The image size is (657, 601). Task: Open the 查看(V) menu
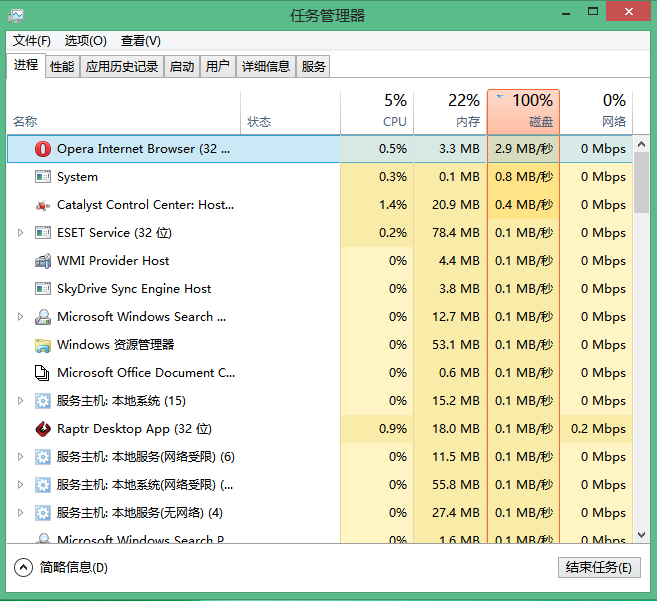coord(141,41)
